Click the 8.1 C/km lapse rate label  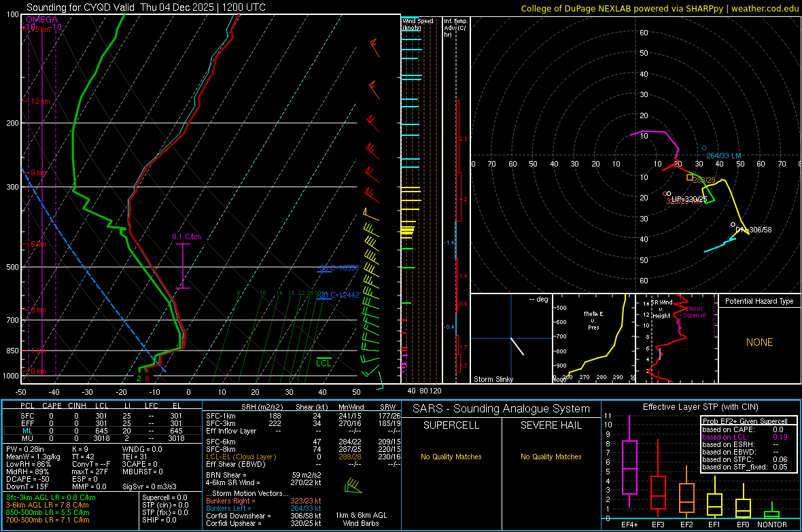coord(186,237)
